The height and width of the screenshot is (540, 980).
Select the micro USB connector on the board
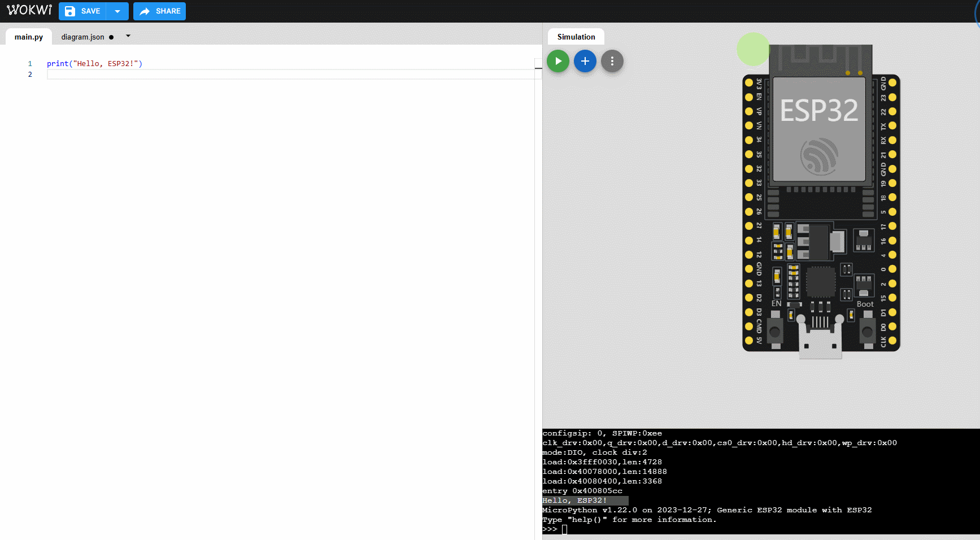point(820,338)
